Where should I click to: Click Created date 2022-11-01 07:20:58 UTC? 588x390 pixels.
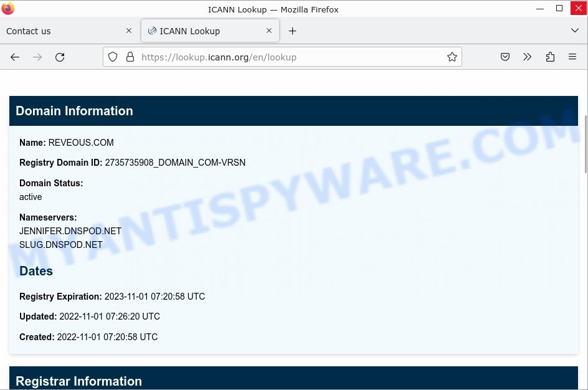point(107,337)
